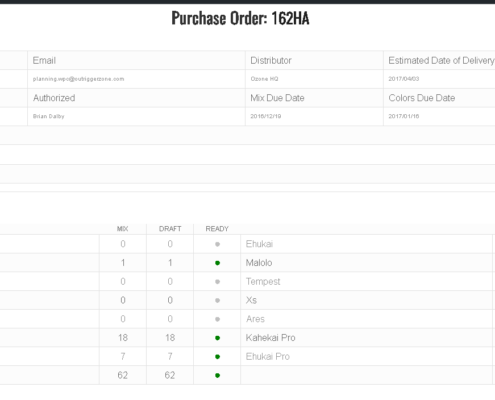Click the green ready dot for Ehukai Pro
The height and width of the screenshot is (400, 495).
pyautogui.click(x=217, y=357)
